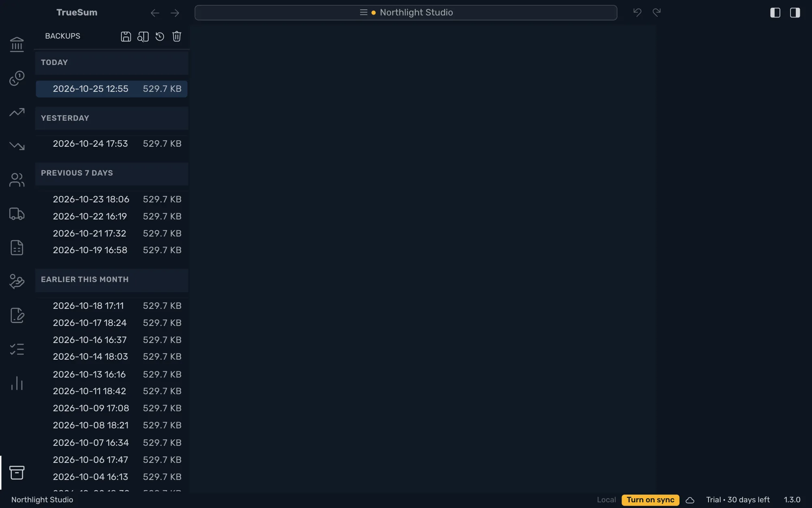Collapse the EARLIER THIS MONTH header
This screenshot has width=812, height=508.
pyautogui.click(x=112, y=280)
